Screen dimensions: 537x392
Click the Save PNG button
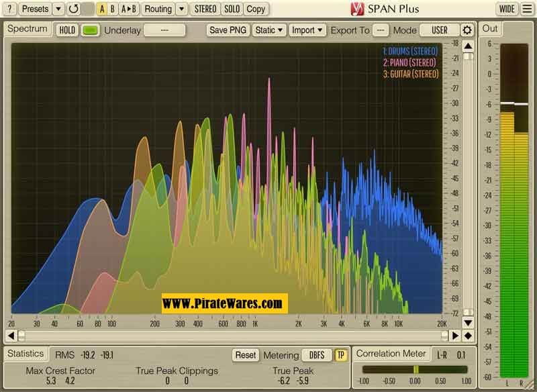click(228, 30)
